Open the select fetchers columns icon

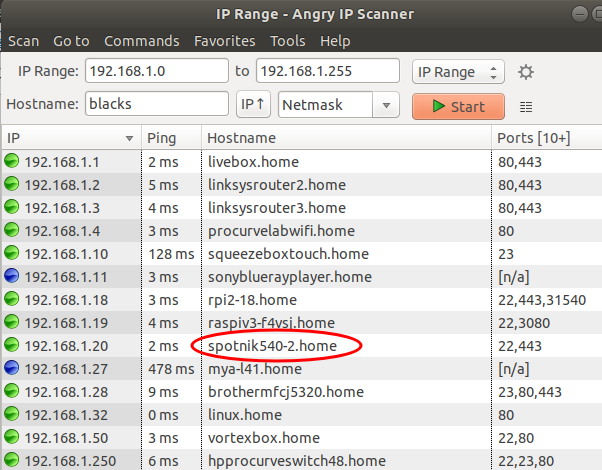pyautogui.click(x=526, y=107)
